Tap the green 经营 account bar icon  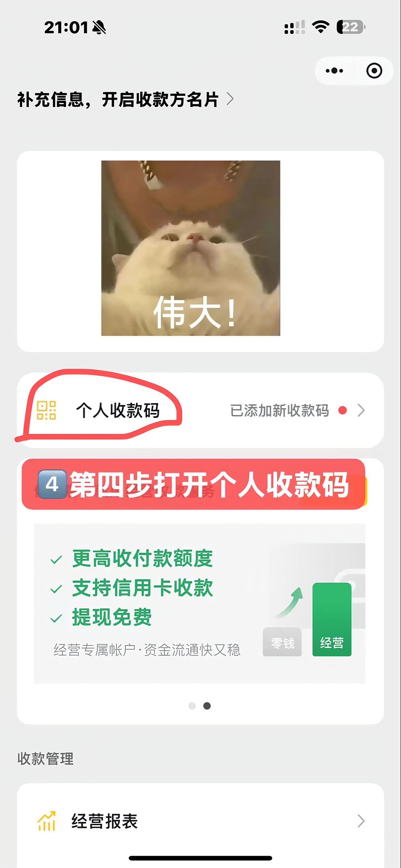click(x=332, y=619)
